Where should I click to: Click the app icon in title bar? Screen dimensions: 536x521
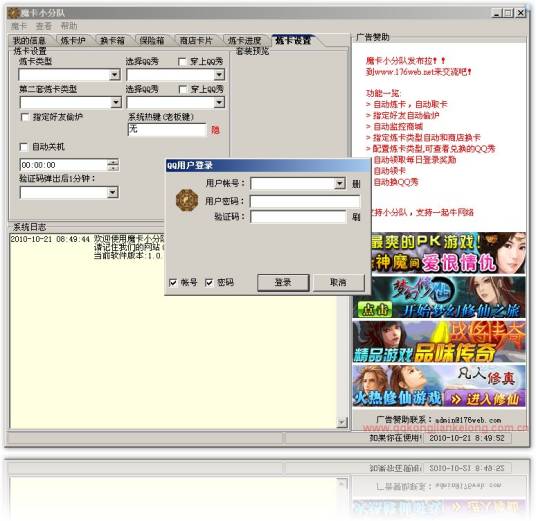click(13, 13)
